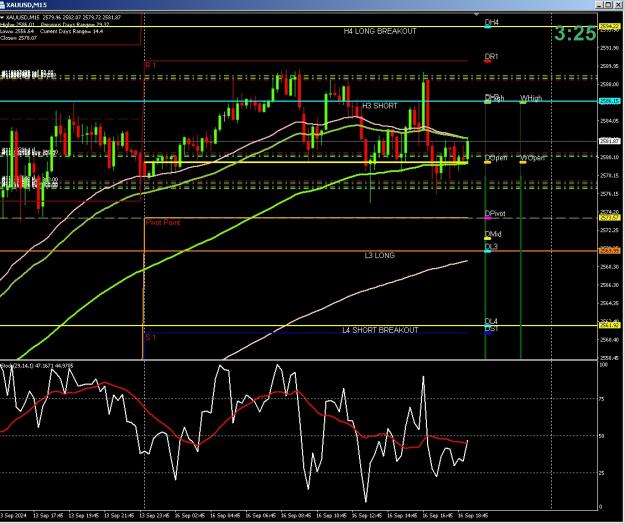Minimize the XAUUSD,M15 chart window
The image size is (625, 524).
click(x=599, y=4)
